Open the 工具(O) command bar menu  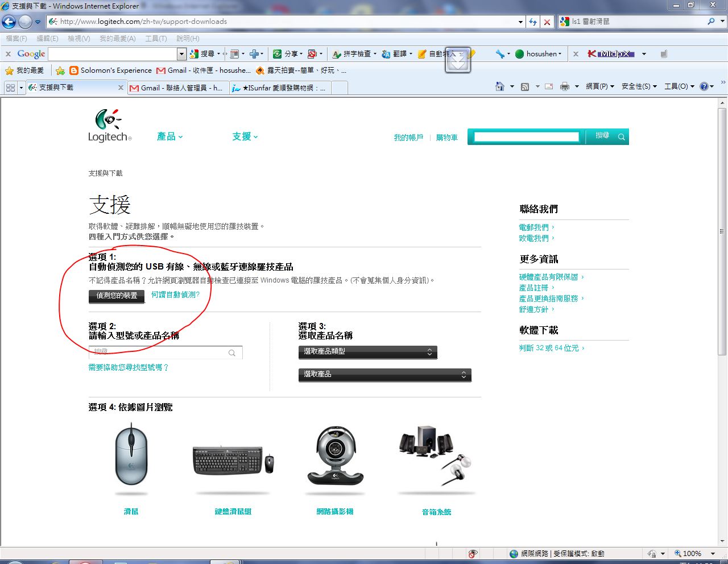(x=679, y=86)
